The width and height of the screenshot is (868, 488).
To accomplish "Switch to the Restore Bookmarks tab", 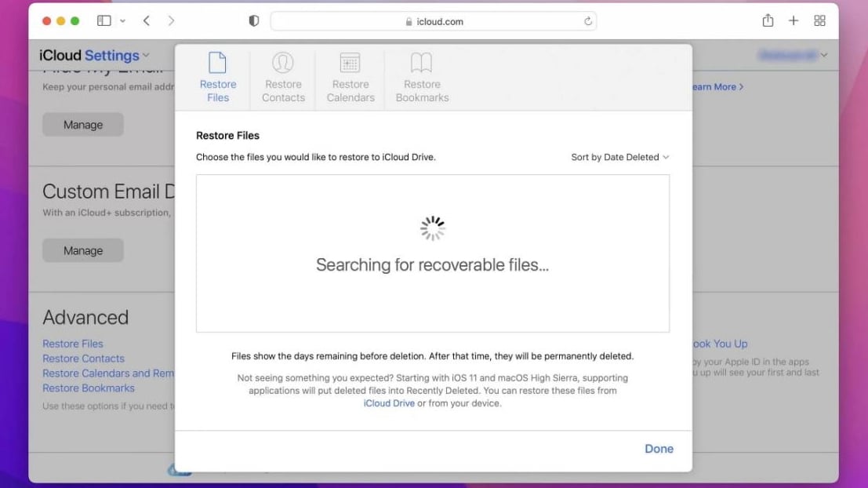I will coord(422,77).
